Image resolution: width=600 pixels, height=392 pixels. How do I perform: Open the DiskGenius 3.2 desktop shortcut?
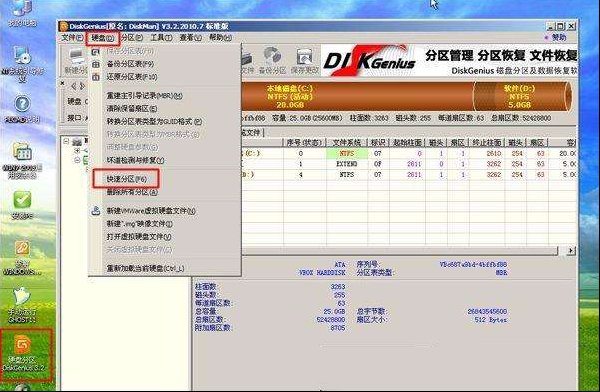click(23, 353)
